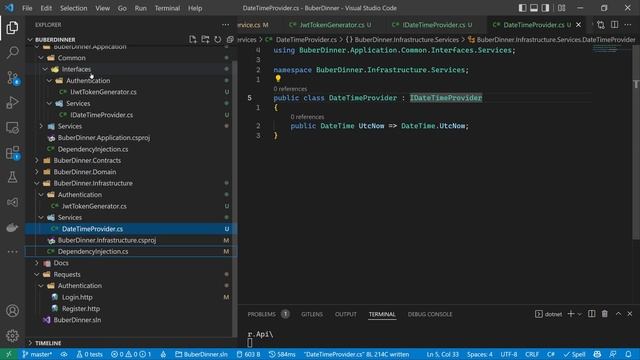Collapse the BUBERDINNER root section
This screenshot has height=360, width=640.
click(30, 40)
